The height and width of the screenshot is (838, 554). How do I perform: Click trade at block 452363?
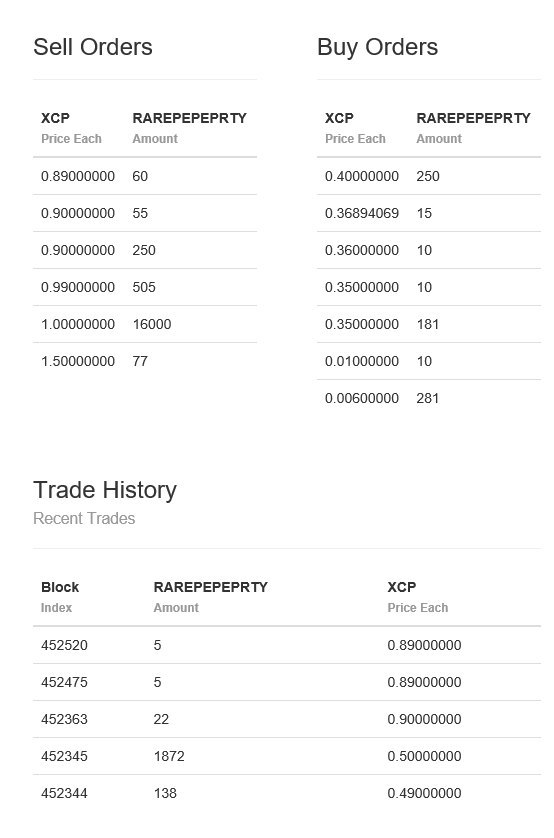coord(287,719)
